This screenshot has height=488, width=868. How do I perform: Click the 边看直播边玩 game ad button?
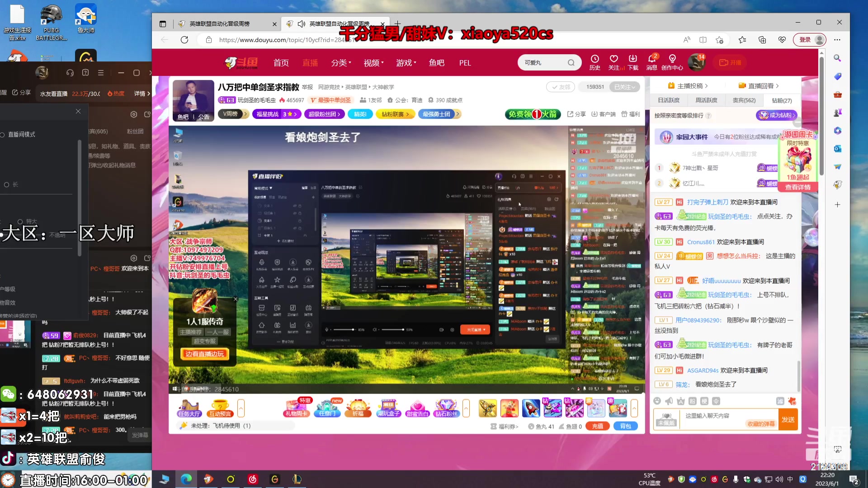tap(205, 354)
